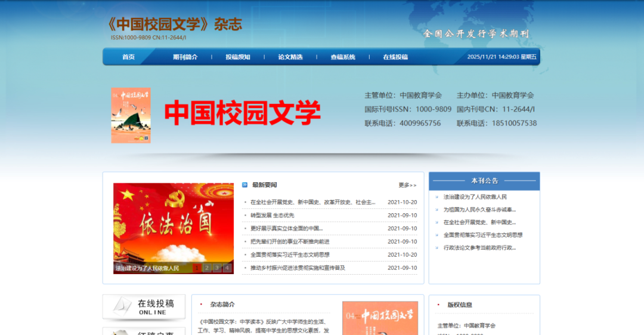Open 更多>> link in 最新要闻
The image size is (644, 335).
coord(407,185)
